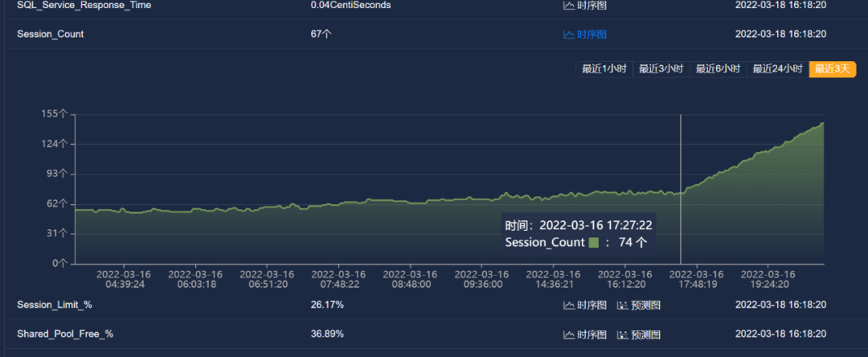Select the 最近24小时 time range tab
Image resolution: width=868 pixels, height=357 pixels.
[x=778, y=69]
